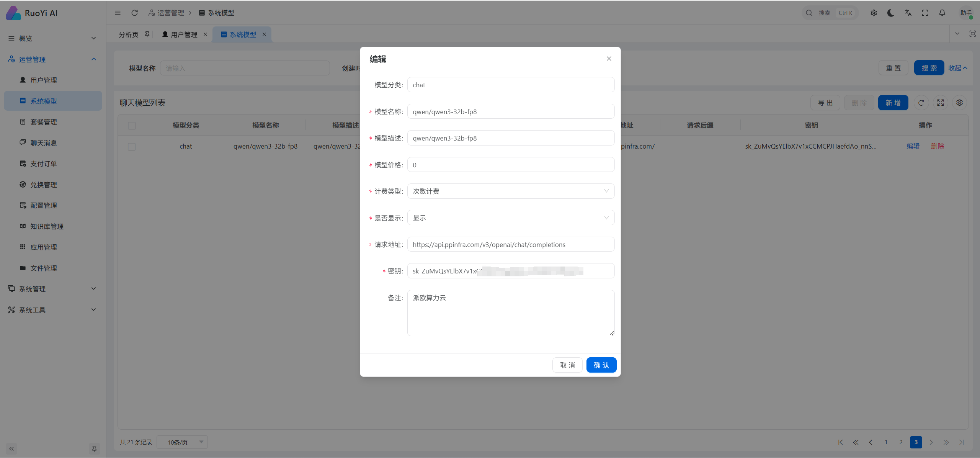This screenshot has width=980, height=458.
Task: Focus the 模型名称 search input
Action: 245,68
